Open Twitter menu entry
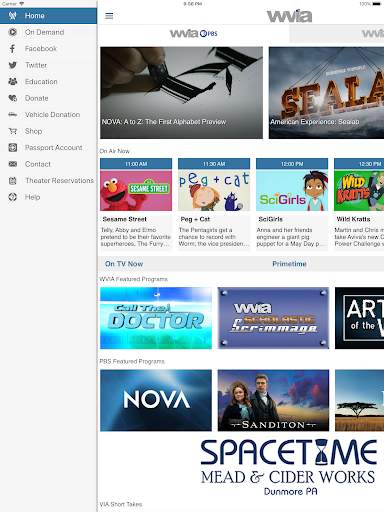 [48, 65]
